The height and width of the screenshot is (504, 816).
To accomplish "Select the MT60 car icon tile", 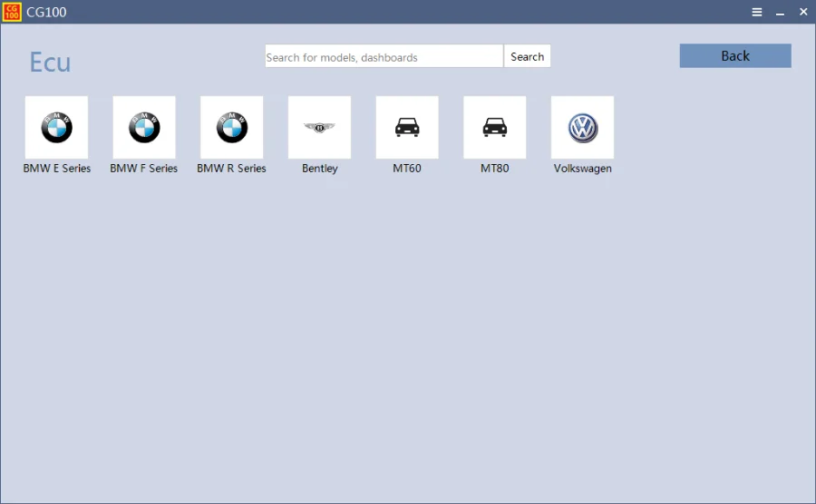I will click(x=407, y=128).
